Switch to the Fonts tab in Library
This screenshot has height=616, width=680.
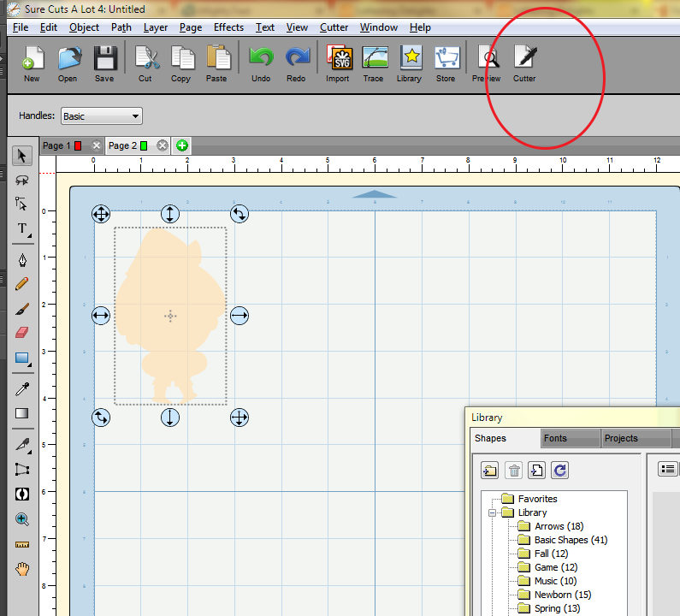pos(556,438)
